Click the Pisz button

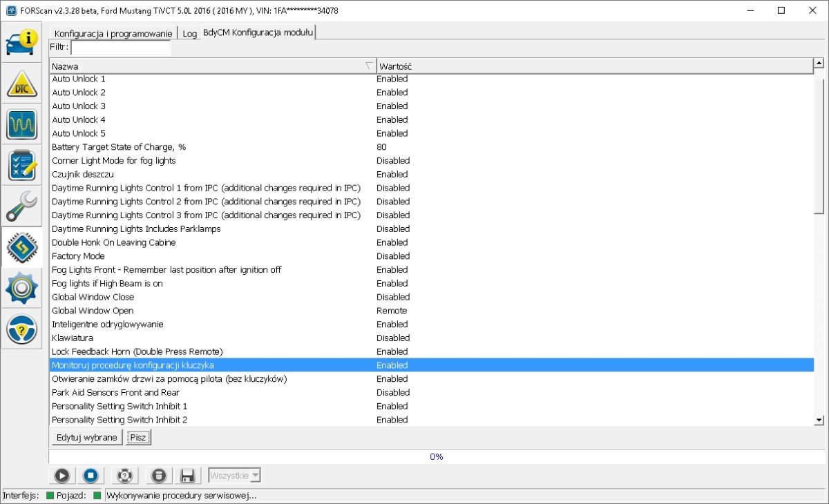139,437
